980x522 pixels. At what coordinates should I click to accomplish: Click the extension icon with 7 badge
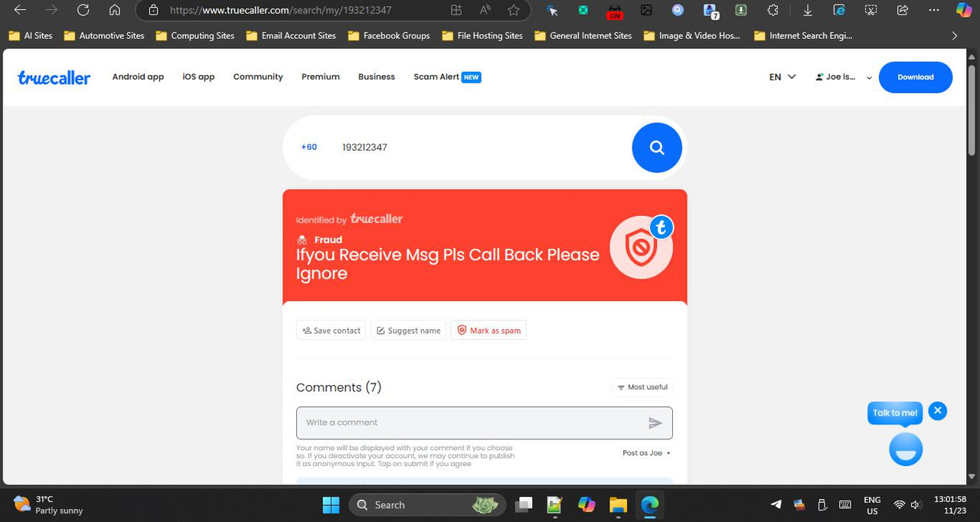click(710, 11)
